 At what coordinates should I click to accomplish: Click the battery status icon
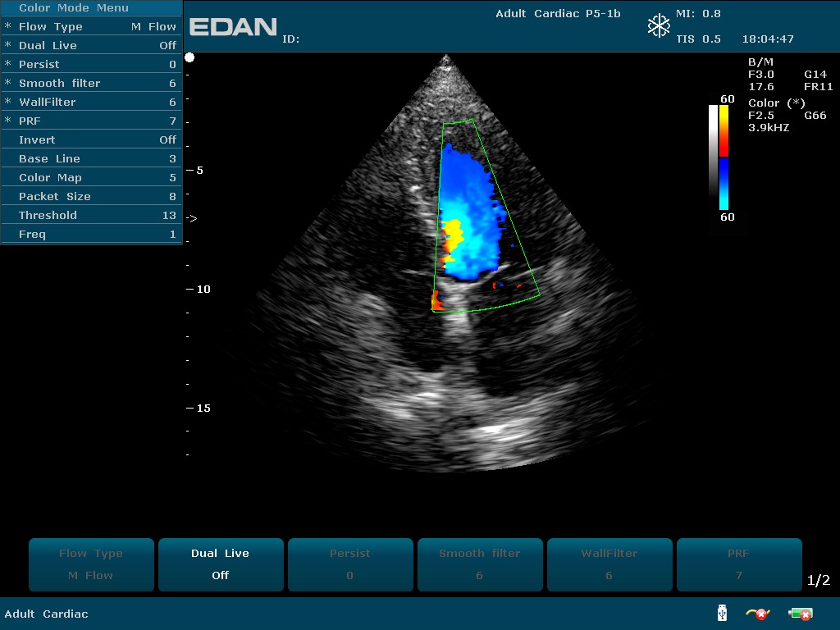pos(800,614)
